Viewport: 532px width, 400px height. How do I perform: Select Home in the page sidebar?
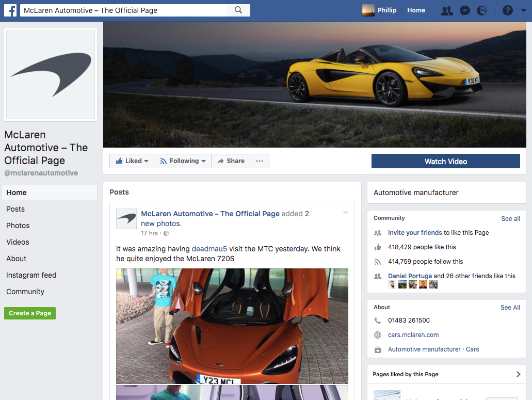pos(50,193)
